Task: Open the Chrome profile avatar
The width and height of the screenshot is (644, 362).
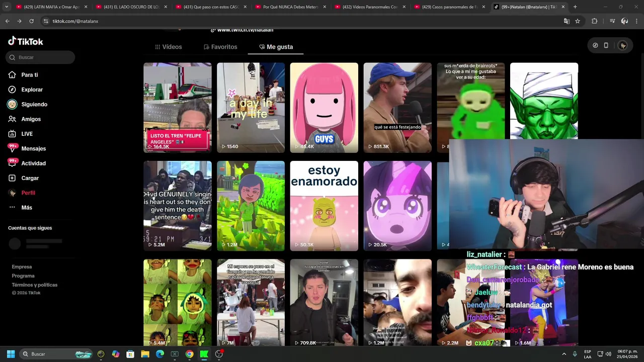Action: [x=624, y=21]
